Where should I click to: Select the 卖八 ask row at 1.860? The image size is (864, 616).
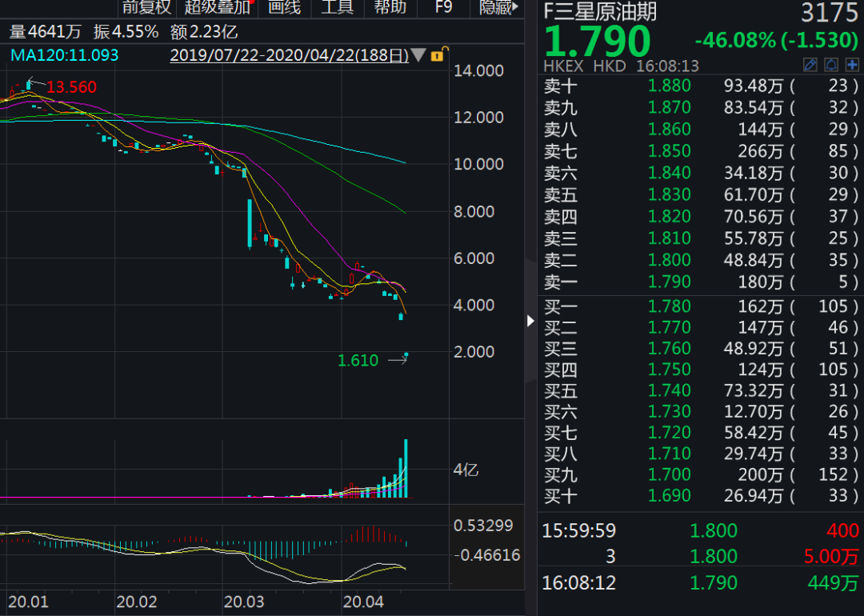700,130
